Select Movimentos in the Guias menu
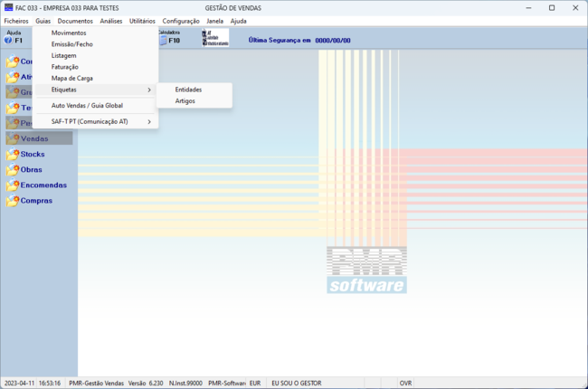This screenshot has width=588, height=389. (x=69, y=33)
